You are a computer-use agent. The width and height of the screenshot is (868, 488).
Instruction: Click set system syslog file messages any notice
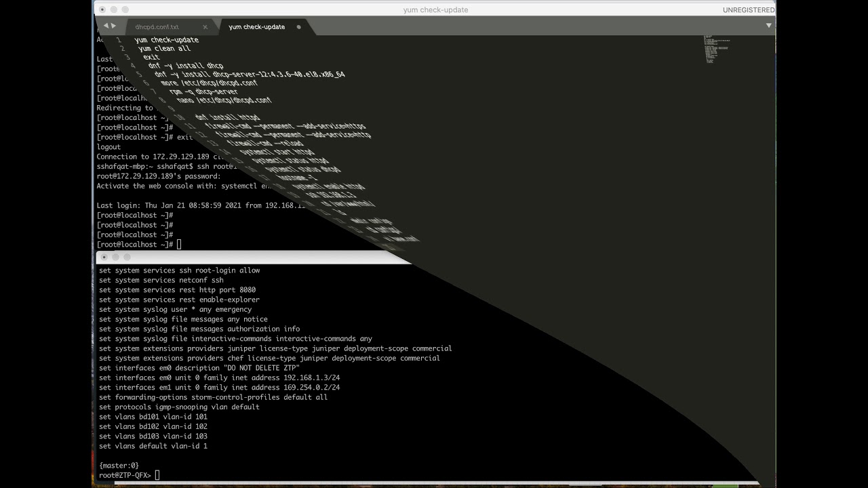(183, 319)
